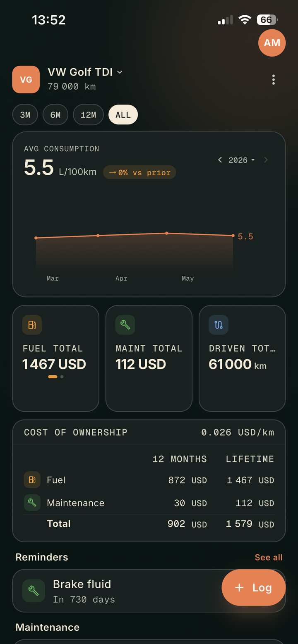Open the Brake fluid reminder
The height and width of the screenshot is (644, 298).
149,591
